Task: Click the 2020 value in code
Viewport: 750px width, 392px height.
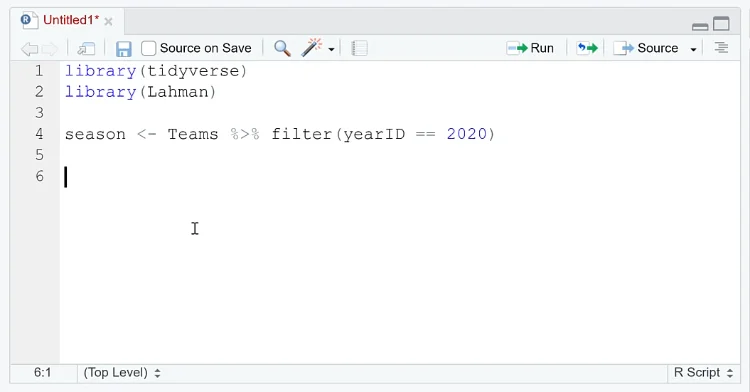Action: click(x=466, y=134)
